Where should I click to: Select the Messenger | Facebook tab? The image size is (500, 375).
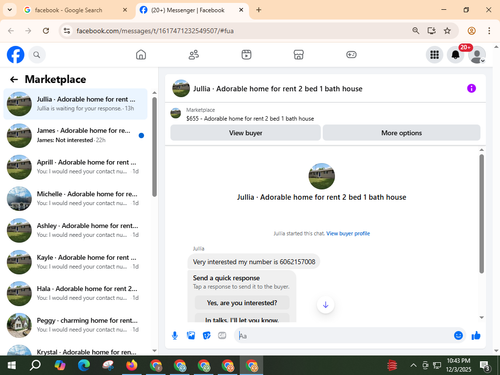point(192,10)
